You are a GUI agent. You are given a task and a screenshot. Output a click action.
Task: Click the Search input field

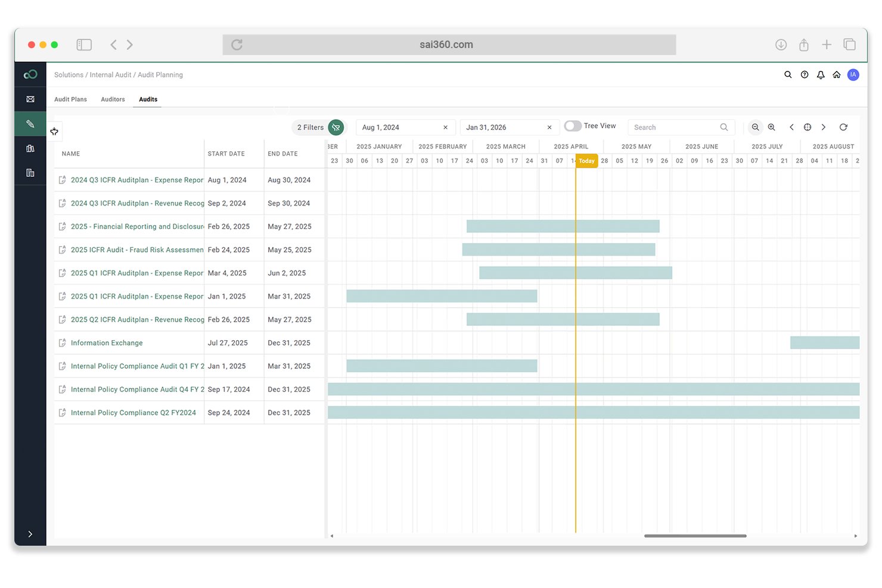click(x=681, y=127)
